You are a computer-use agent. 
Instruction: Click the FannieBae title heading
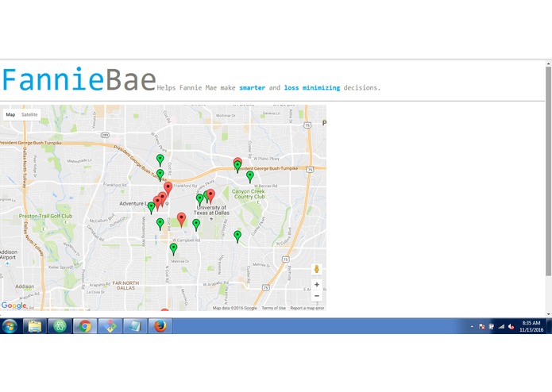coord(79,80)
